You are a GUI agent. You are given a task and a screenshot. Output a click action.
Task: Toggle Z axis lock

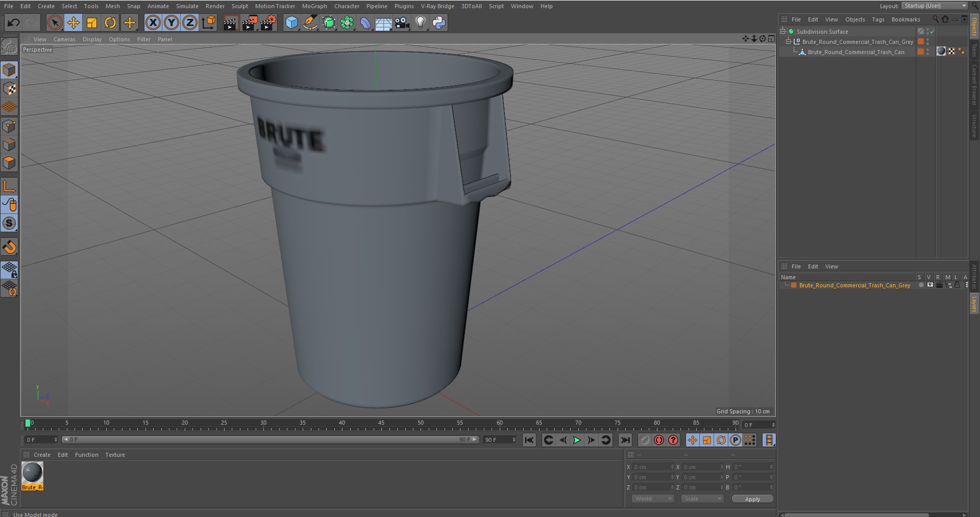pyautogui.click(x=190, y=22)
